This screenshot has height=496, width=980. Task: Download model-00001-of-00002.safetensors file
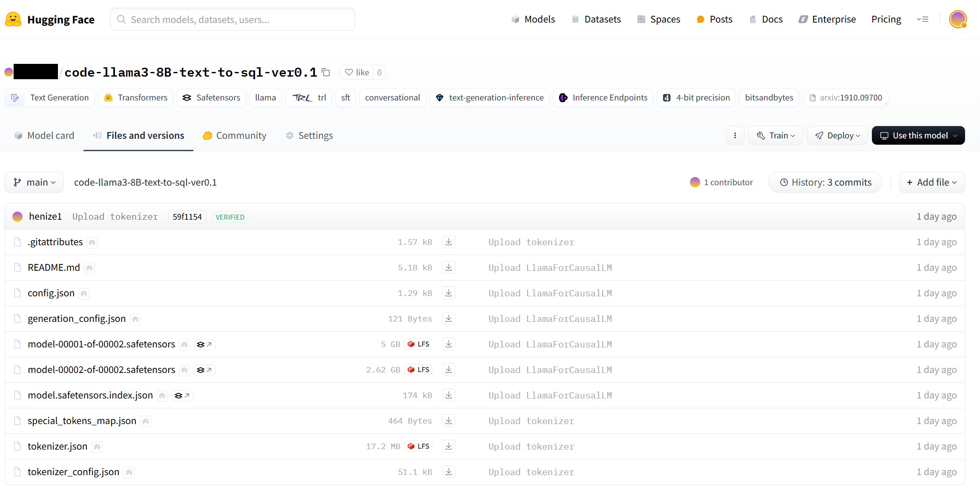tap(448, 344)
